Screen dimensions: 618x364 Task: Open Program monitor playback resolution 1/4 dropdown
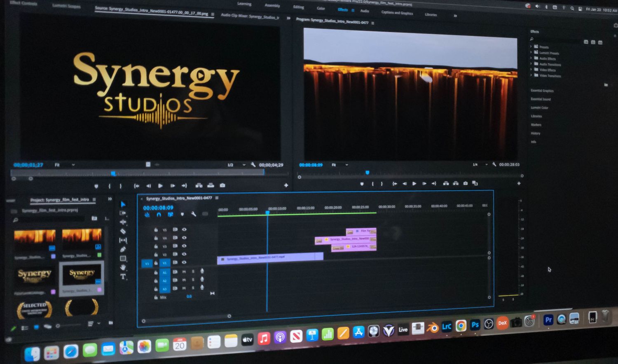[480, 165]
